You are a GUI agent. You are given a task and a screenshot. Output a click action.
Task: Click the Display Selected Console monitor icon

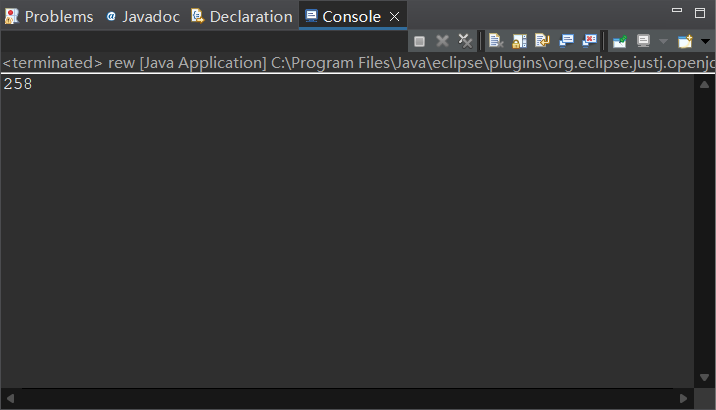[643, 41]
